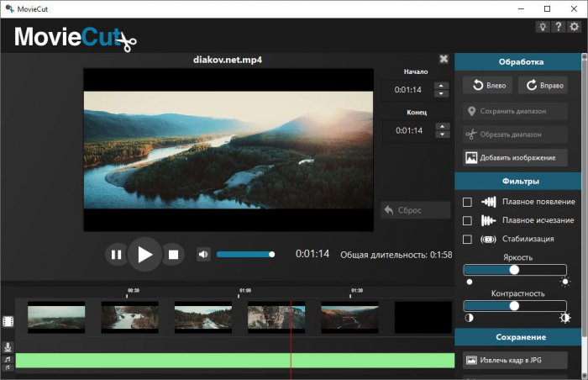Mute audio with the speaker icon
The image size is (588, 380).
click(203, 254)
